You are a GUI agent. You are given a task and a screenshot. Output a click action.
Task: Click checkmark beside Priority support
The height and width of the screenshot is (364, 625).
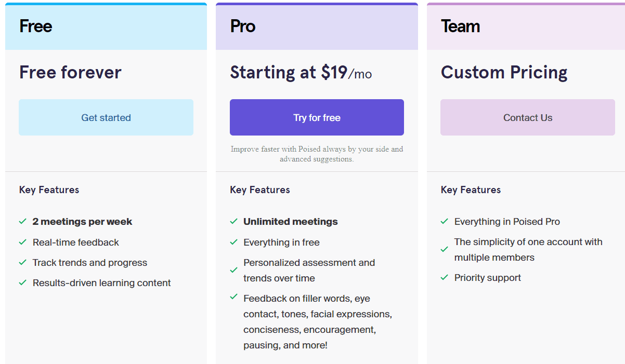(x=445, y=277)
